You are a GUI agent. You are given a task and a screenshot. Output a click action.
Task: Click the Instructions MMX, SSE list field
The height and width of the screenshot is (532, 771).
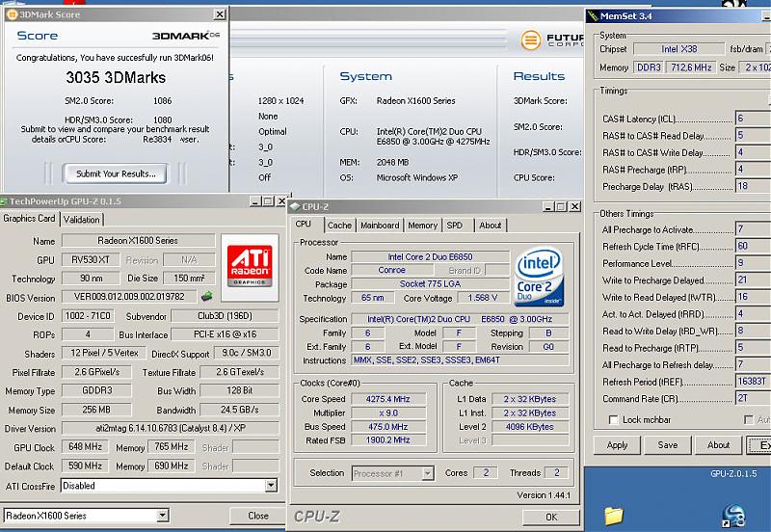(461, 360)
